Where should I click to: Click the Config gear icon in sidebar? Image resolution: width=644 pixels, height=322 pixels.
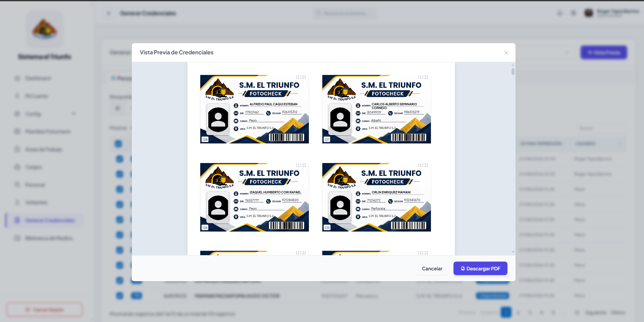point(18,114)
